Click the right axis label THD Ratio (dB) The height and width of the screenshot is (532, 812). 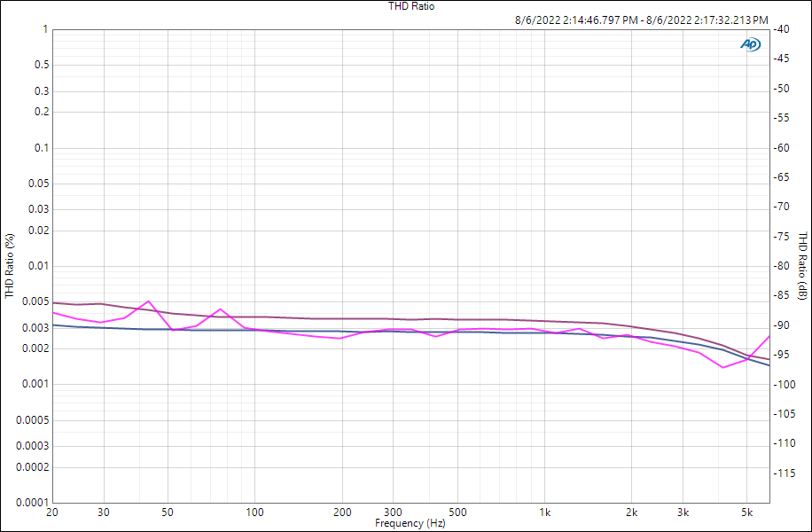802,265
